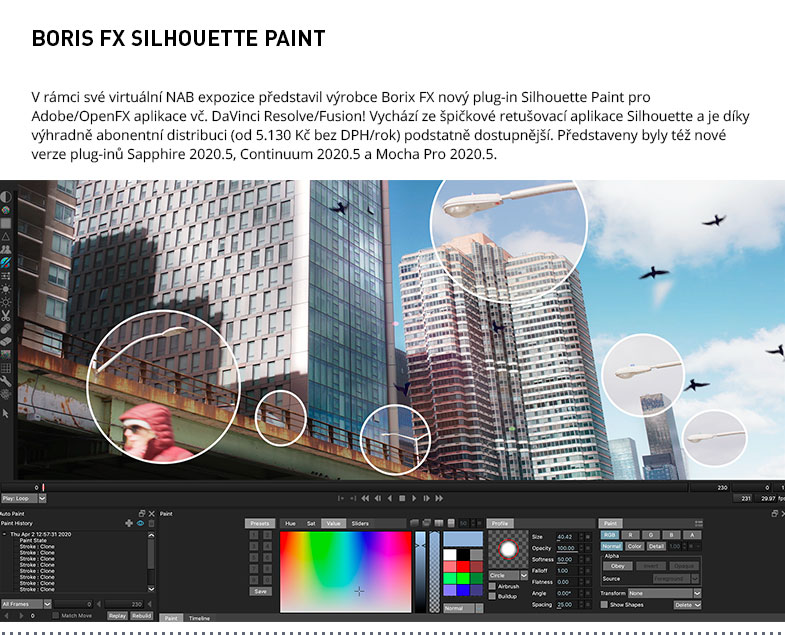
Task: Select the scissors cut tool
Action: point(6,315)
